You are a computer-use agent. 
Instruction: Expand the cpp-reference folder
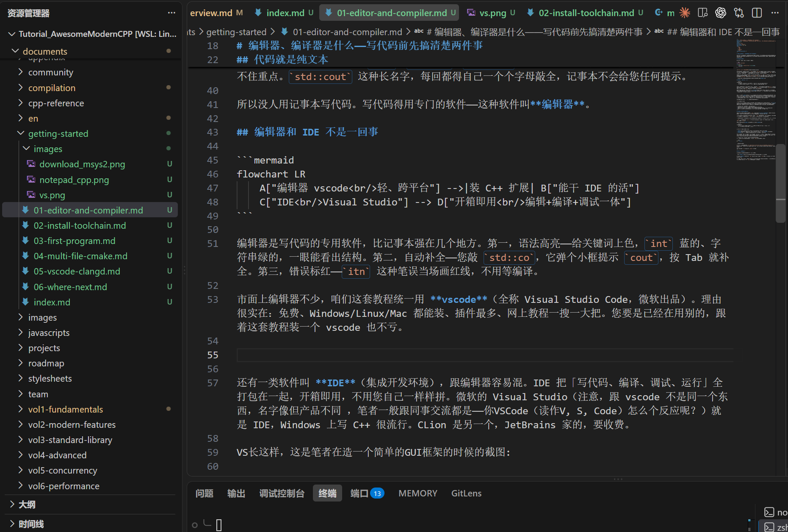coord(20,103)
